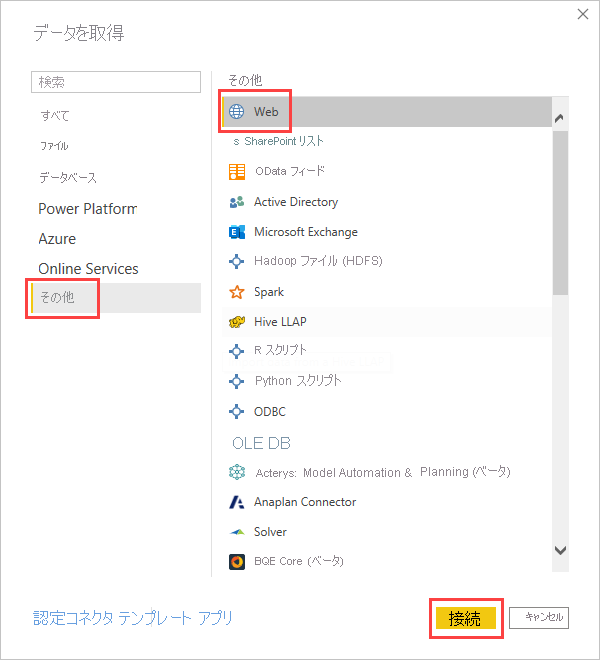Click the scrollbar down arrow
The image size is (600, 660).
click(560, 550)
